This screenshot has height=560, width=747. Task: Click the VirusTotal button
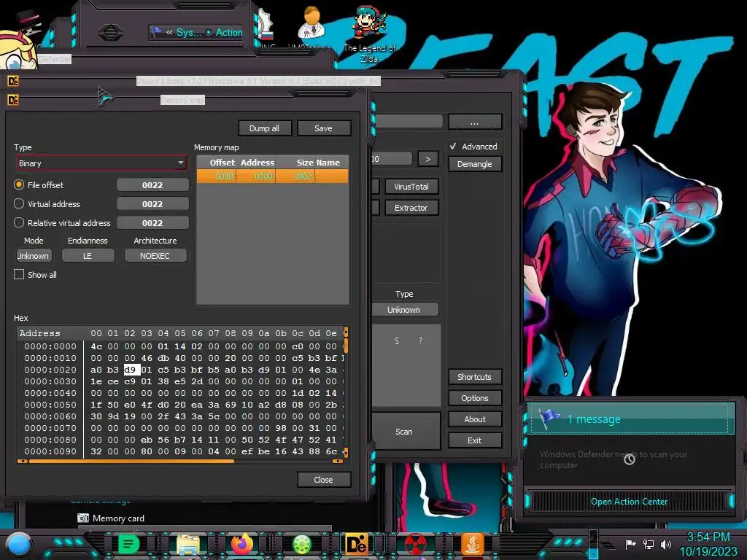coord(411,187)
